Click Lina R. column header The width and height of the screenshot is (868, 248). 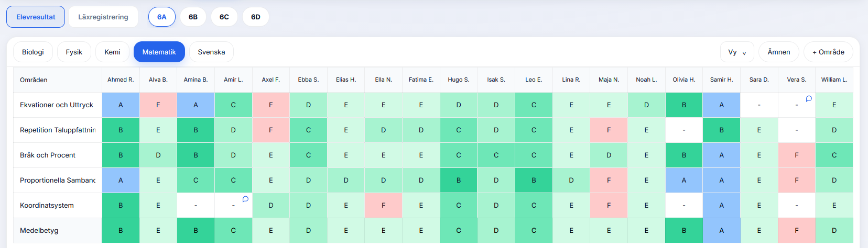(571, 80)
